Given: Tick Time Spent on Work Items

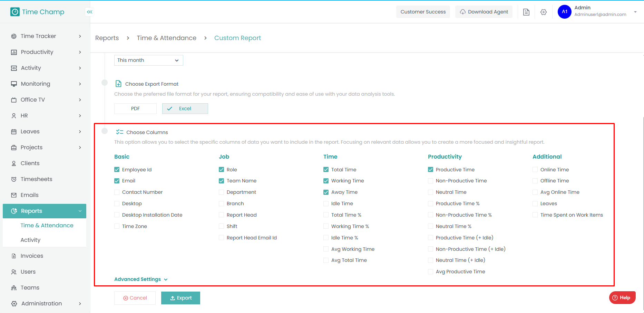Looking at the screenshot, I should [x=535, y=215].
